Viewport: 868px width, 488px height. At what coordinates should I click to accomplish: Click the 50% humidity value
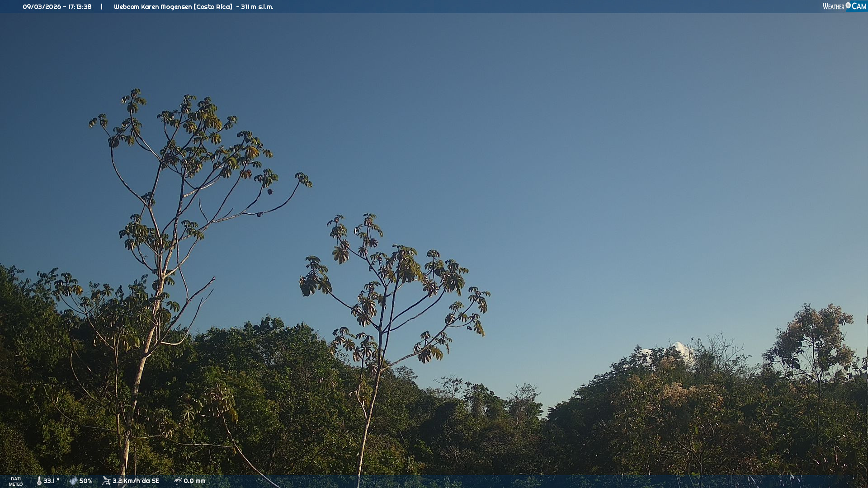(x=86, y=481)
